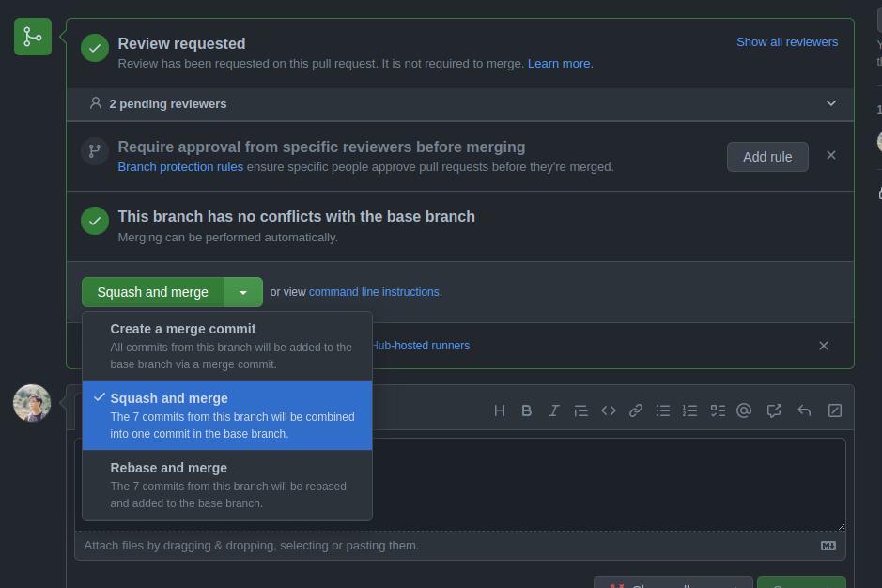Screen dimensions: 882x588
Task: Select Create a merge commit option
Action: click(x=227, y=346)
